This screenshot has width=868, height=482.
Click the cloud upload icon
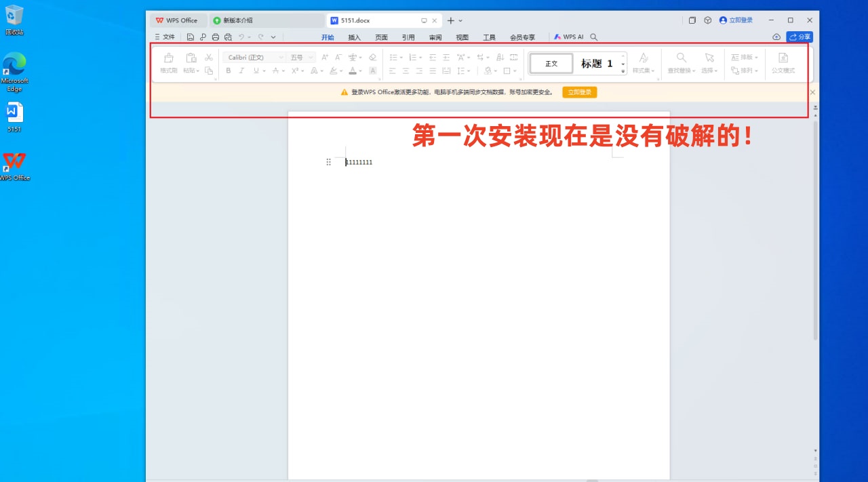click(x=776, y=37)
